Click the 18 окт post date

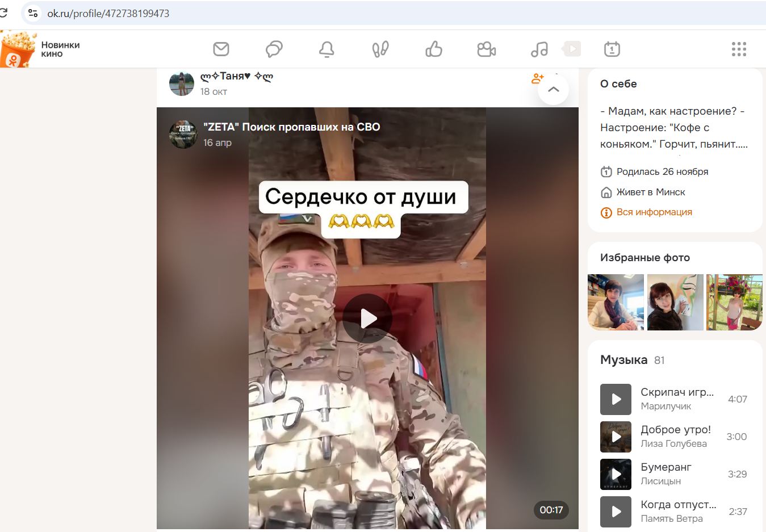tap(214, 91)
